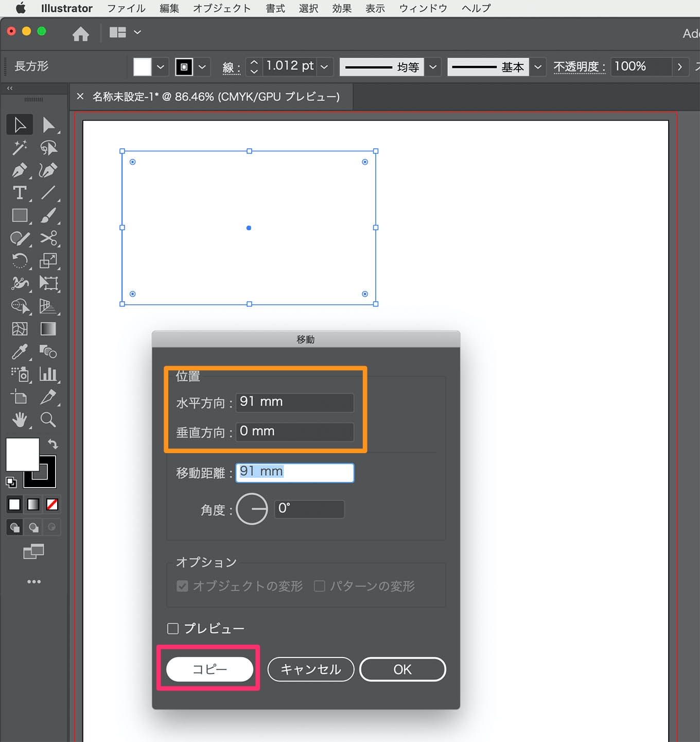700x742 pixels.
Task: Open stroke color dropdown in control bar
Action: [202, 67]
